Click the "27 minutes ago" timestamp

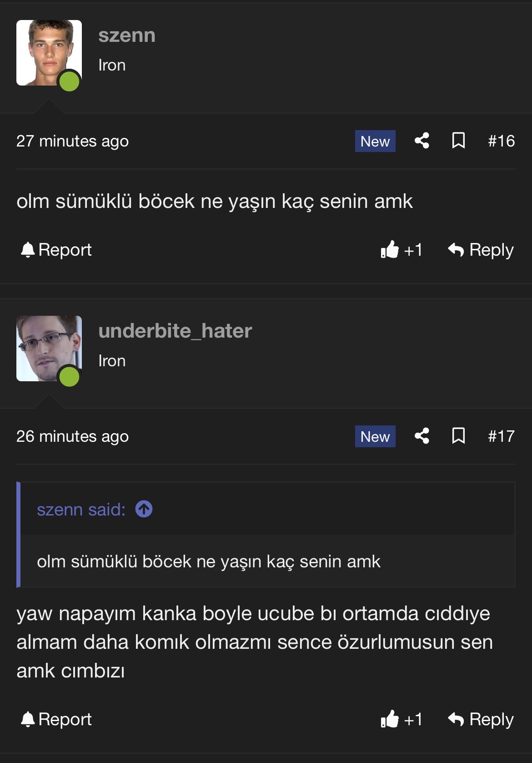click(73, 141)
